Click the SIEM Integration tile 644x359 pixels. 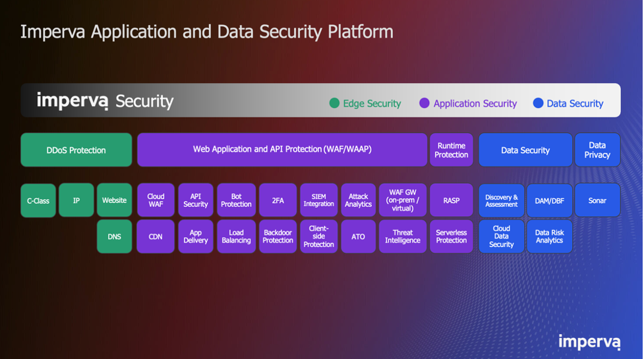(x=319, y=200)
